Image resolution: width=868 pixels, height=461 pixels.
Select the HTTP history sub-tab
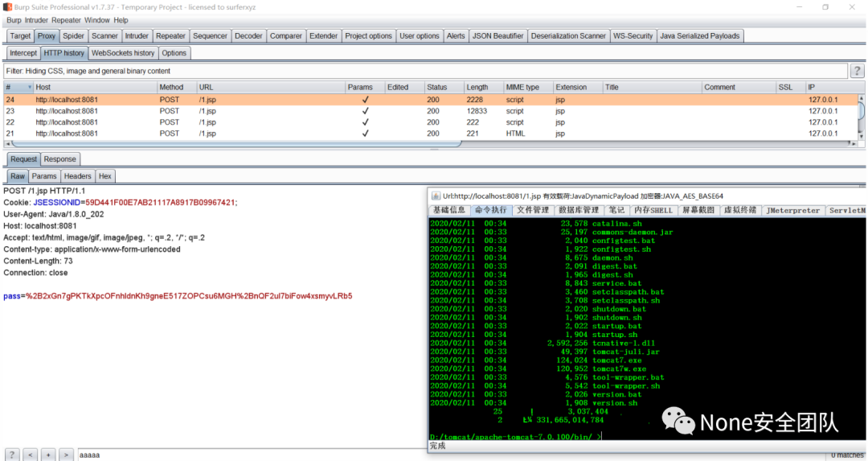(x=64, y=53)
